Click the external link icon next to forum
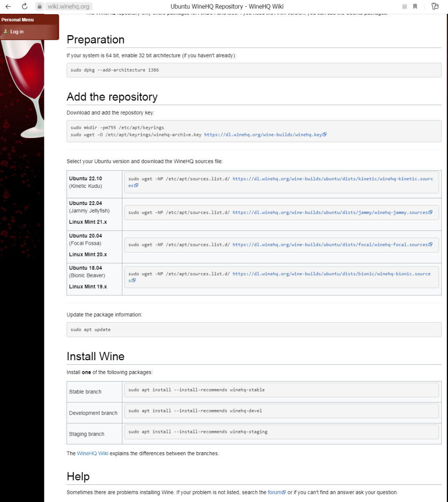The width and height of the screenshot is (448, 502). [284, 492]
